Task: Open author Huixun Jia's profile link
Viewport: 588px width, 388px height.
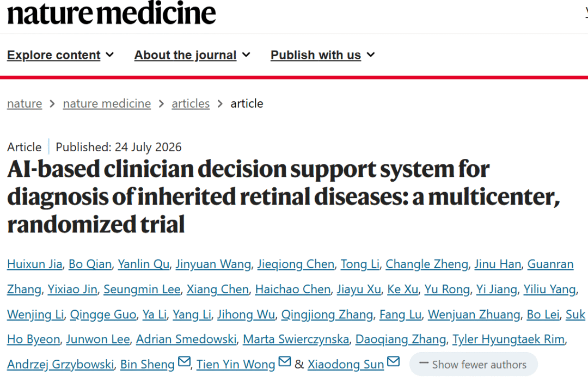Action: point(34,264)
